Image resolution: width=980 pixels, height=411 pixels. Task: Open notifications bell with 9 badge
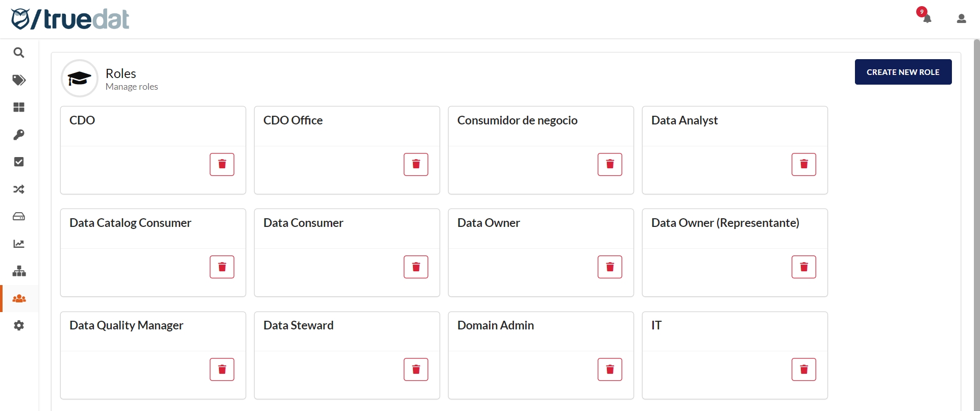pos(927,18)
